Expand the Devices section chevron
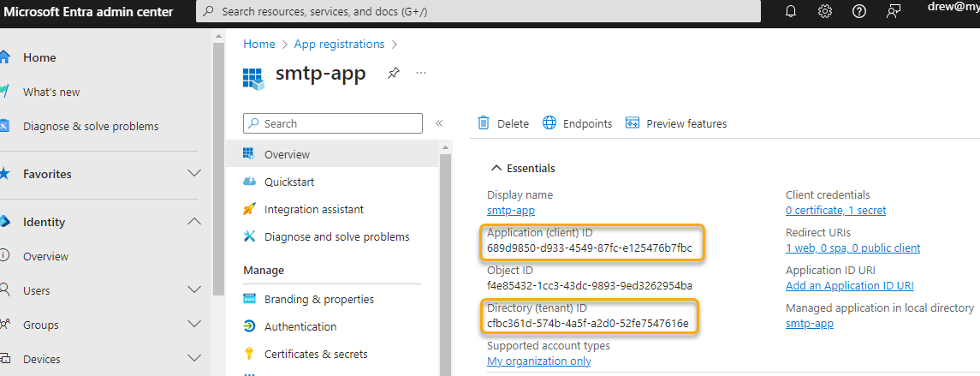This screenshot has height=376, width=980. tap(194, 359)
